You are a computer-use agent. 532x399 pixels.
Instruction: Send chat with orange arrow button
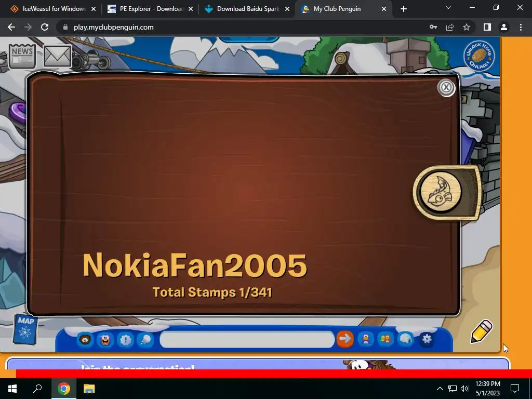point(345,339)
